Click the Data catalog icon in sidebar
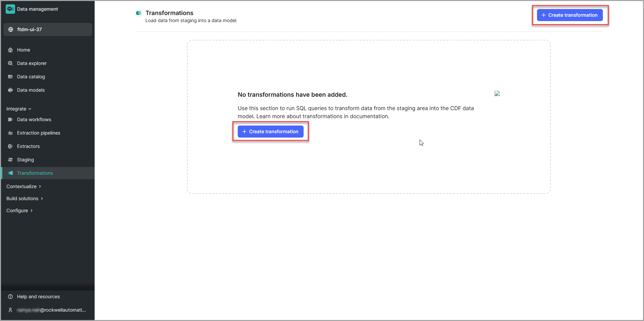644x321 pixels. pyautogui.click(x=10, y=77)
